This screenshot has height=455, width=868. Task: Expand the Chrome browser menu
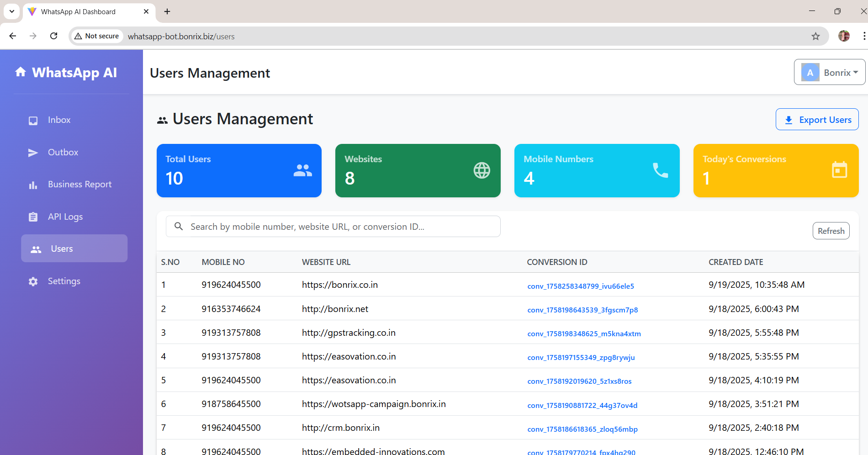pos(864,36)
